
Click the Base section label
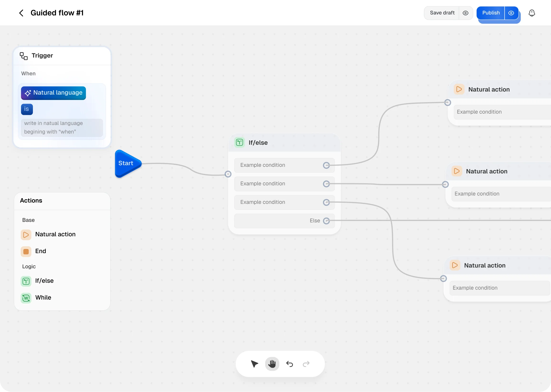[28, 220]
